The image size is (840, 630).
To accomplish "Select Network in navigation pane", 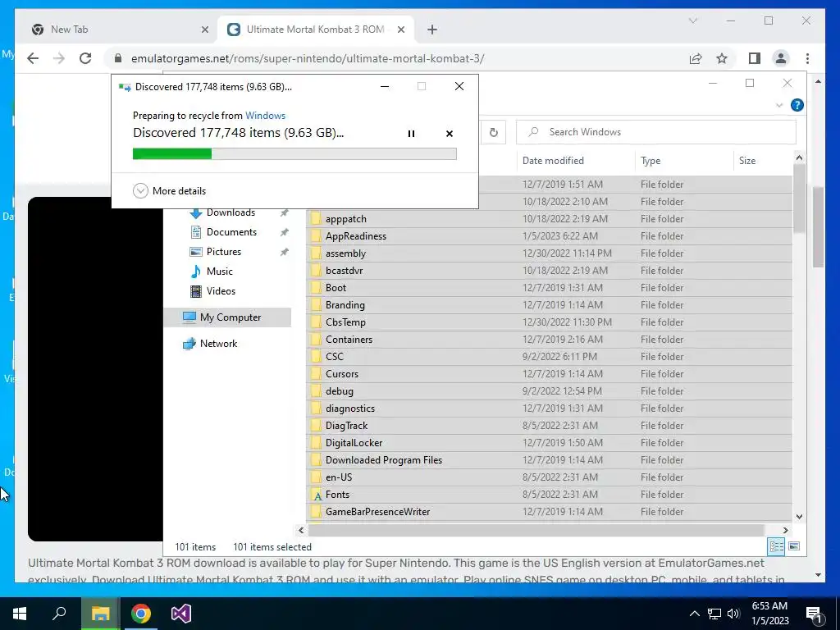I will pos(218,344).
